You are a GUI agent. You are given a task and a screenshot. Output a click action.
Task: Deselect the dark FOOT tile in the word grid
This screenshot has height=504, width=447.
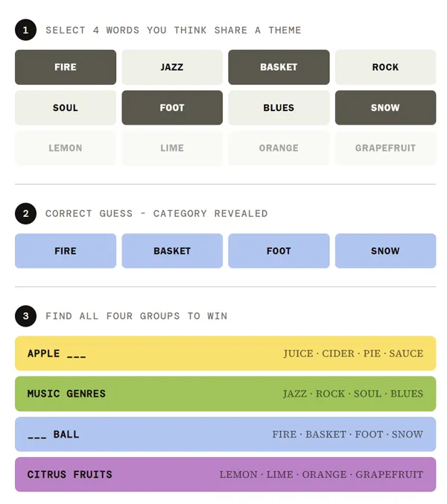tap(172, 107)
